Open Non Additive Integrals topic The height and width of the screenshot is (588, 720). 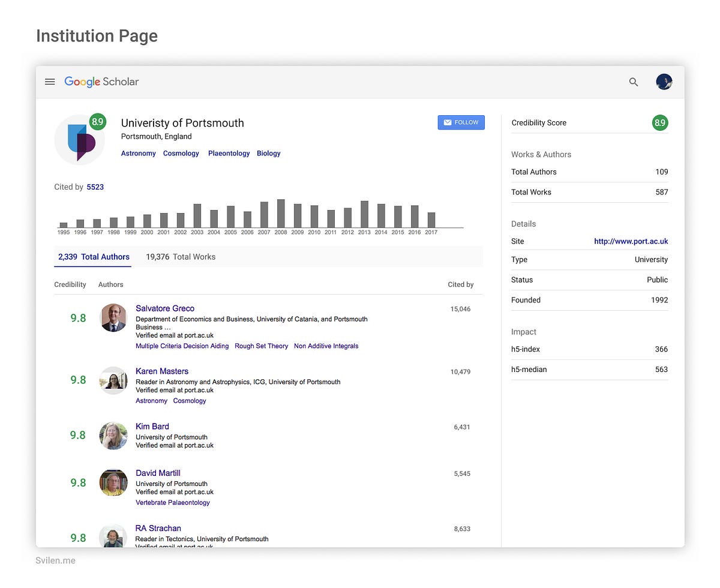point(326,346)
